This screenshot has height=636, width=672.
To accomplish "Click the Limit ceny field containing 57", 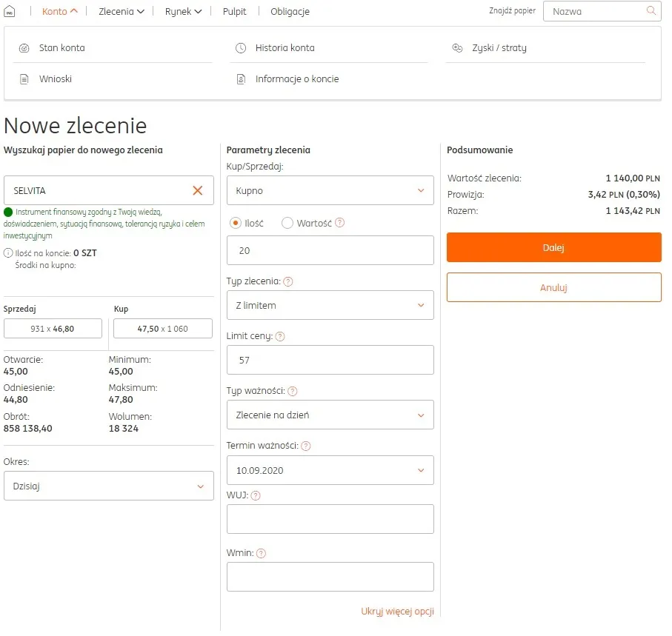I will (x=330, y=360).
